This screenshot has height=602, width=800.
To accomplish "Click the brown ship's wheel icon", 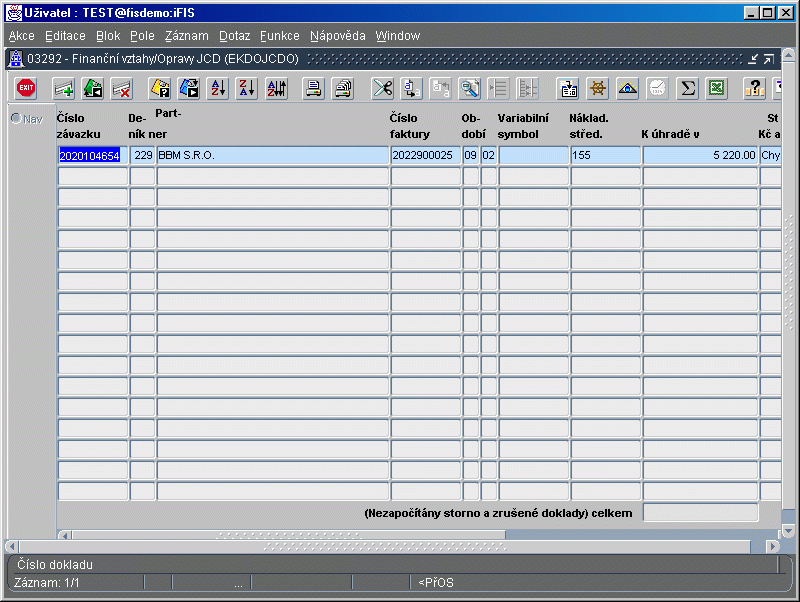I will [x=597, y=88].
